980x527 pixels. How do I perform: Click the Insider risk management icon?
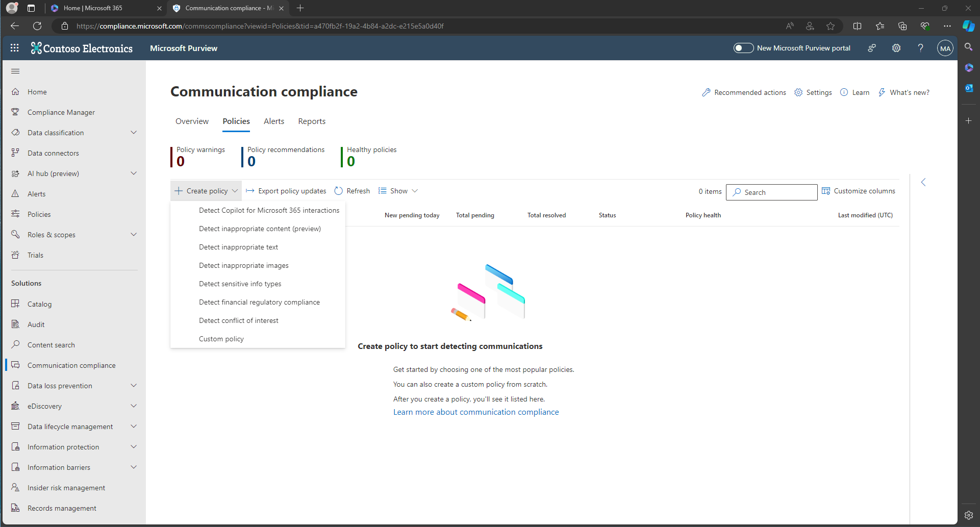(x=15, y=488)
